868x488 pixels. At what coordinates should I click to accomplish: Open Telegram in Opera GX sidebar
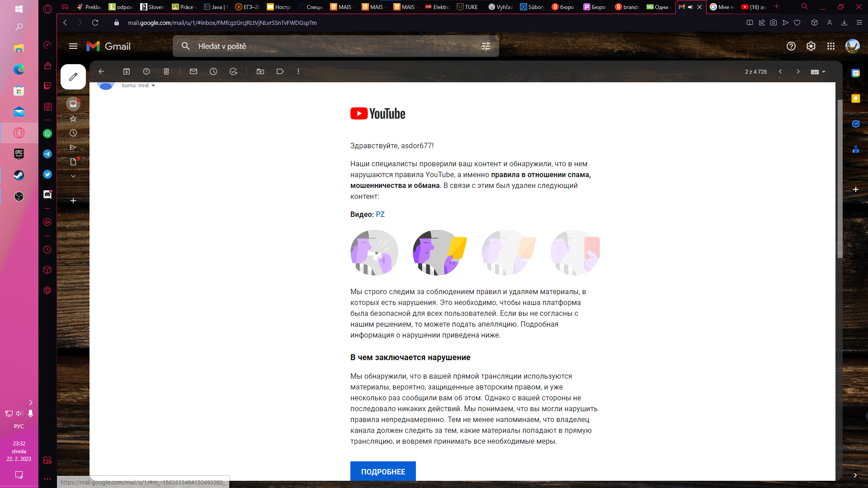pyautogui.click(x=47, y=154)
